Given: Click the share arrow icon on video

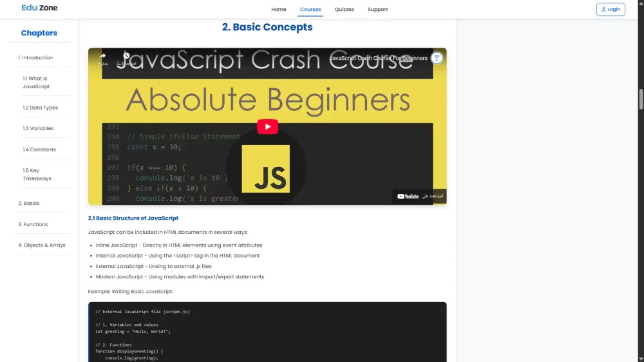Looking at the screenshot, I should 102,56.
